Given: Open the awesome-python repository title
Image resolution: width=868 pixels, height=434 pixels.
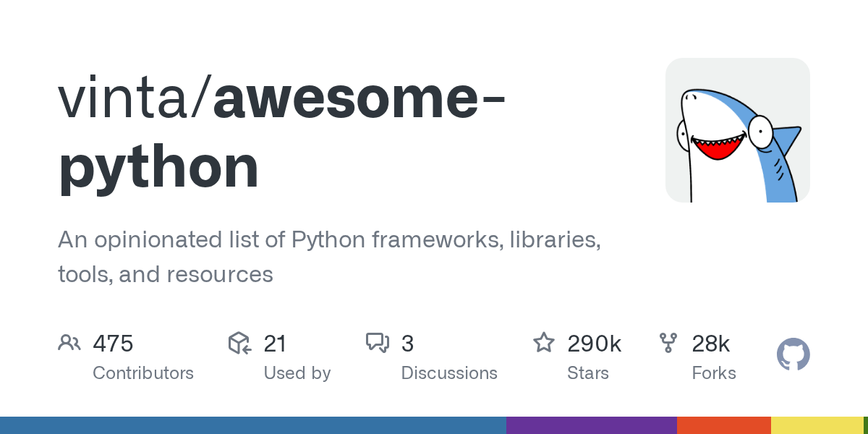Looking at the screenshot, I should tap(282, 134).
